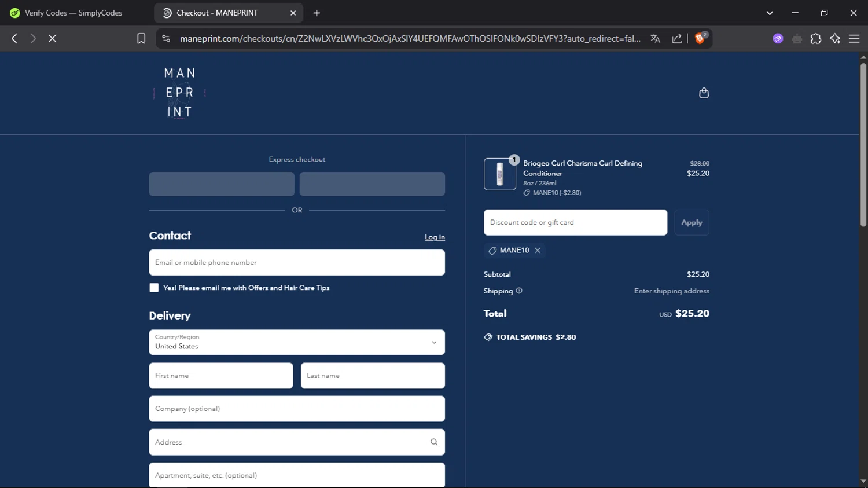Image resolution: width=868 pixels, height=488 pixels.
Task: Expand the Country/Region dropdown
Action: 297,342
